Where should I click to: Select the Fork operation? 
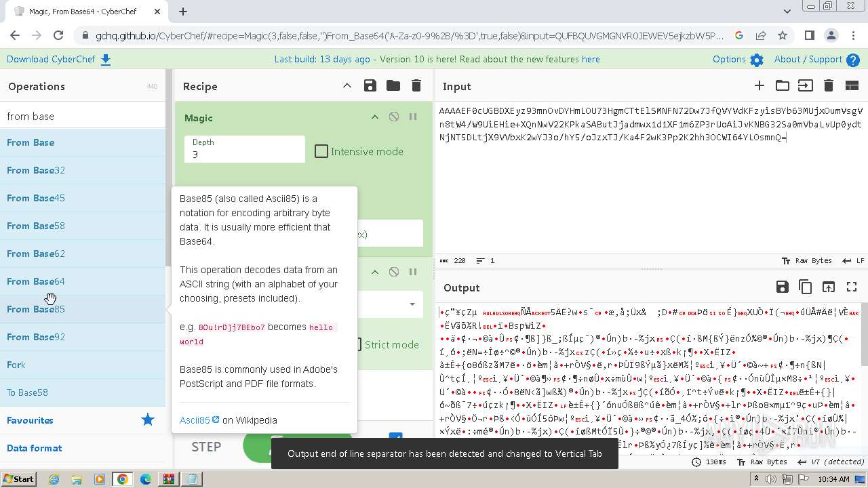point(83,365)
